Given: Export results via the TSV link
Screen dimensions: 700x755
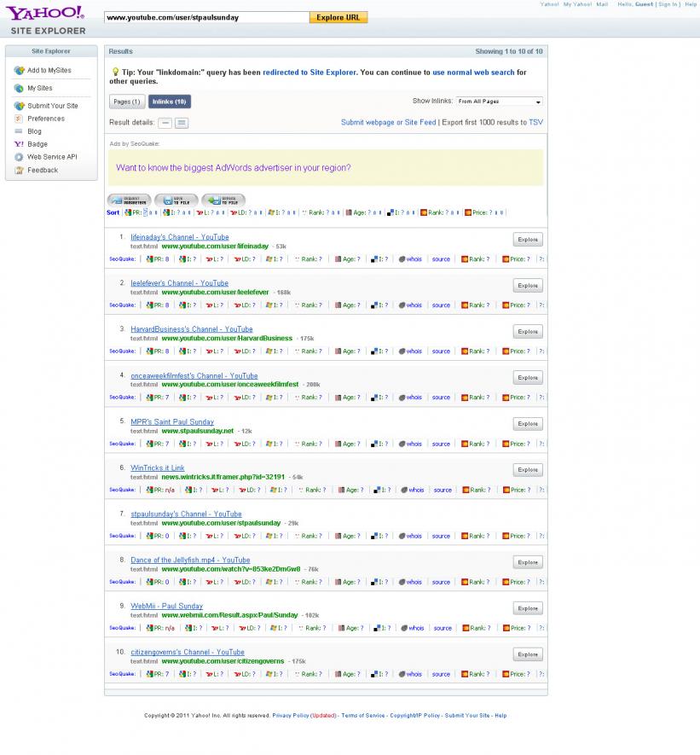Looking at the screenshot, I should tap(535, 122).
